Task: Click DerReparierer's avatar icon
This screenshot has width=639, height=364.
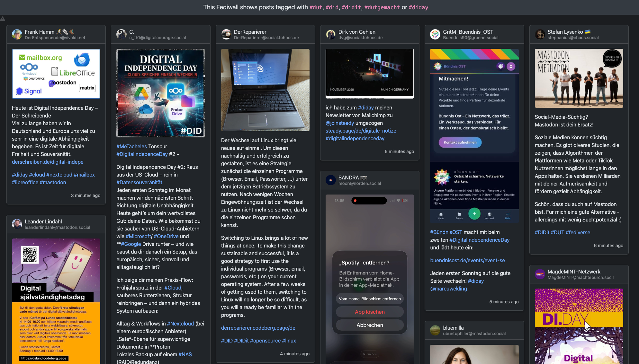Action: (226, 34)
